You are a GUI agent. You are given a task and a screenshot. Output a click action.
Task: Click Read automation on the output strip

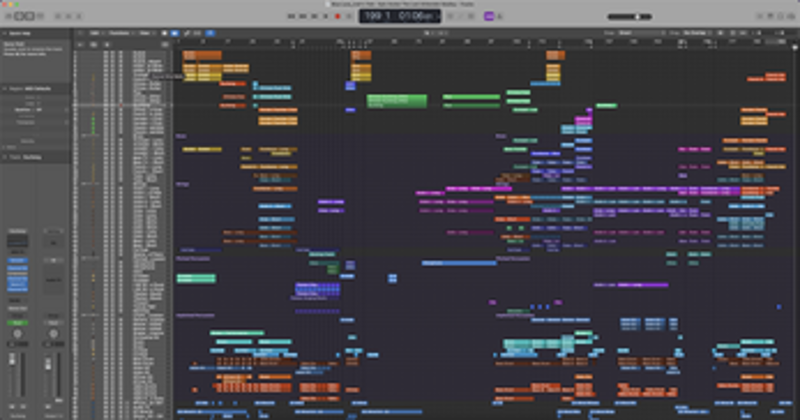click(53, 323)
